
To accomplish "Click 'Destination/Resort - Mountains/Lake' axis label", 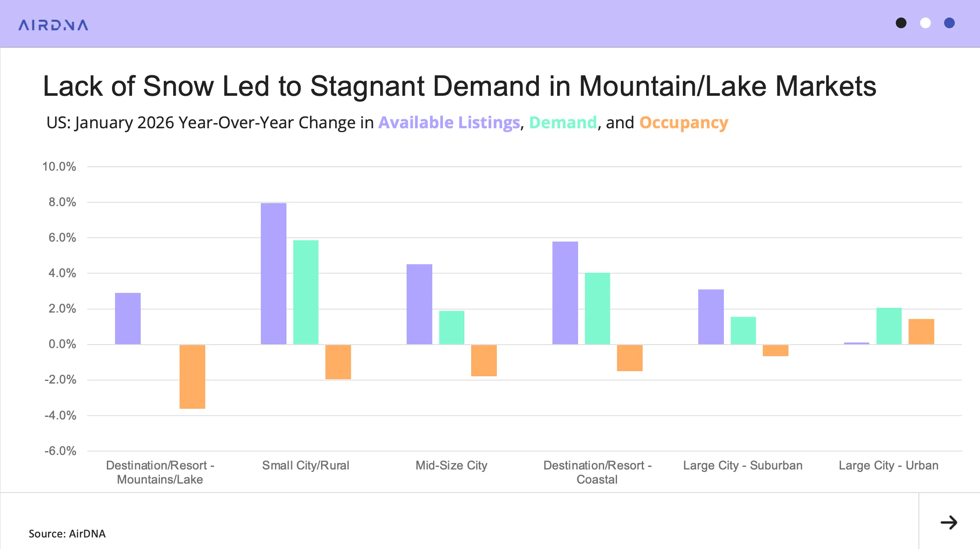I will [x=160, y=472].
